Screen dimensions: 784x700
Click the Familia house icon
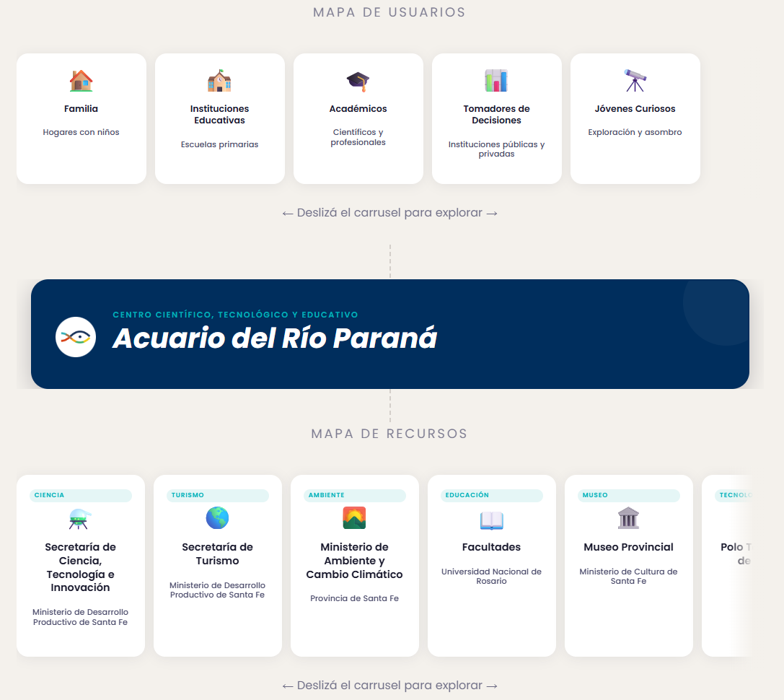[x=81, y=81]
